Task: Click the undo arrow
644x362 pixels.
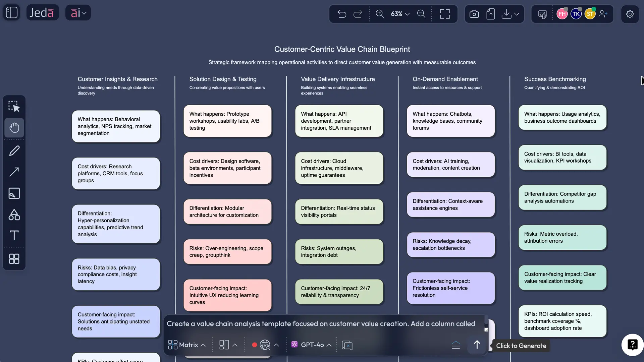Action: pos(342,14)
